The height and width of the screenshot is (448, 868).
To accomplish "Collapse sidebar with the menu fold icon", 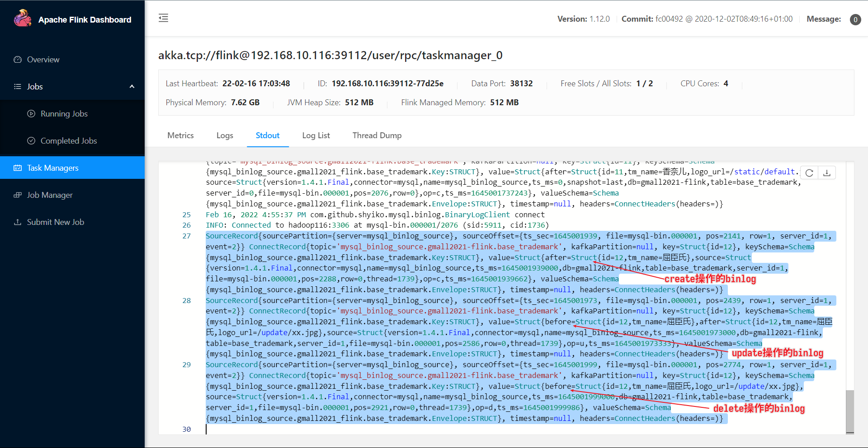I will [163, 18].
